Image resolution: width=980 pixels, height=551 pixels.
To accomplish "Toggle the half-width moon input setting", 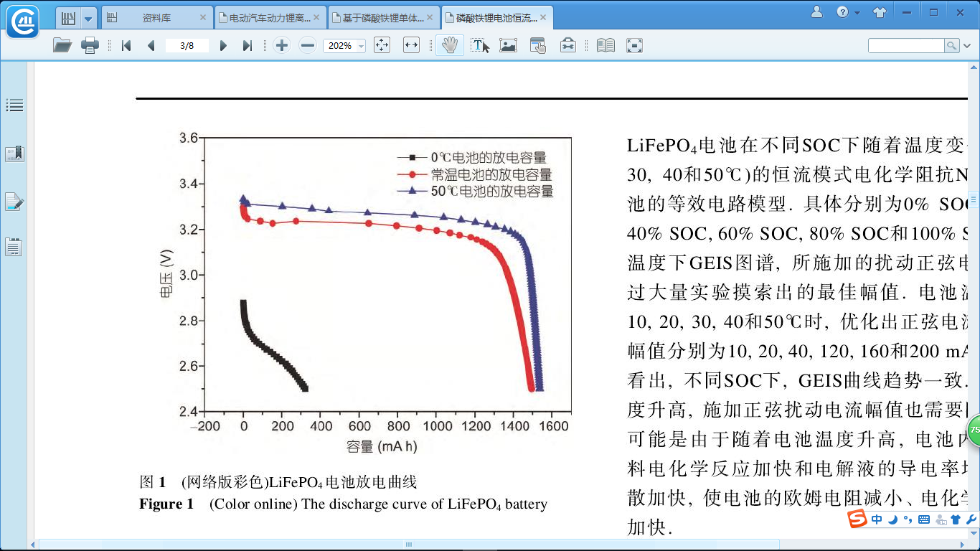I will pos(892,519).
